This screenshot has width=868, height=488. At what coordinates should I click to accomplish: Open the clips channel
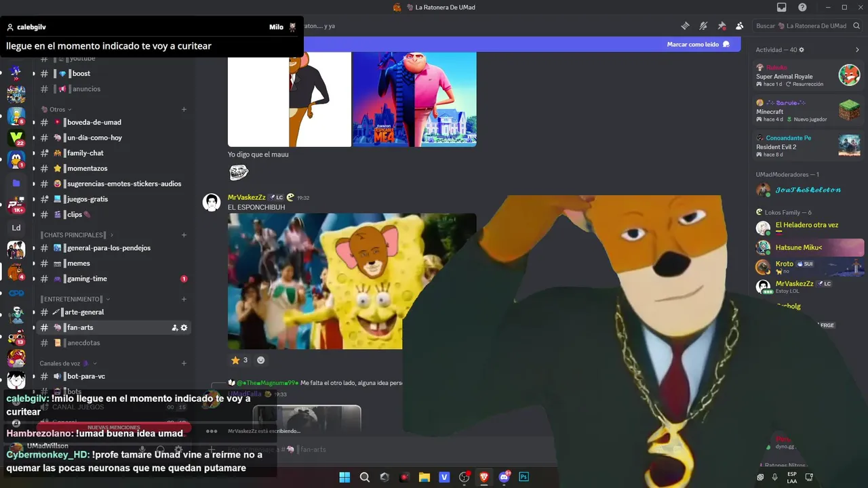(x=113, y=214)
